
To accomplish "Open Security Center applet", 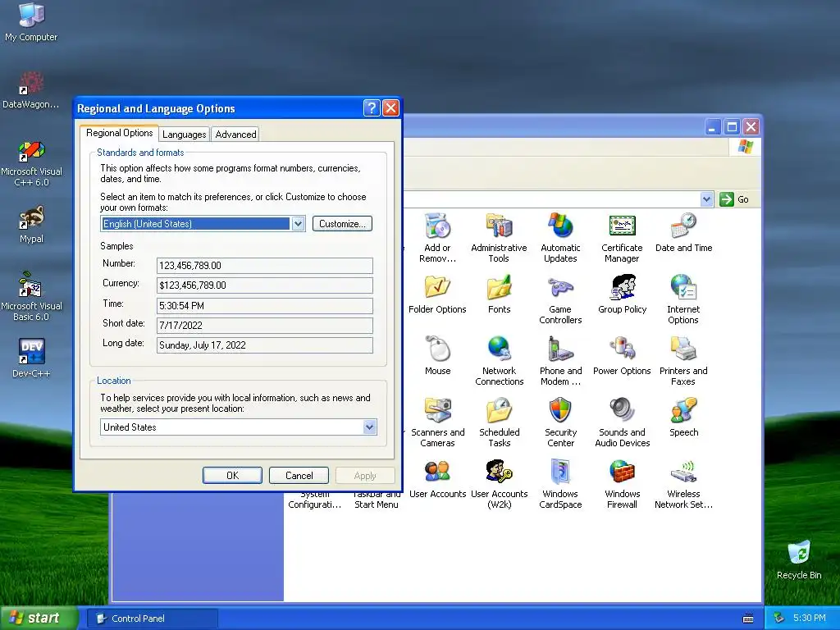I will (560, 422).
